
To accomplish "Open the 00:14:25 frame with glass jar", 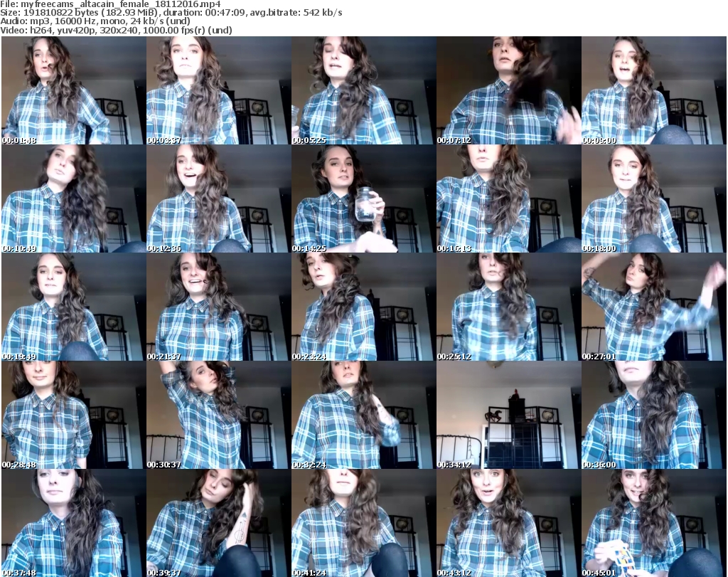I will click(364, 198).
